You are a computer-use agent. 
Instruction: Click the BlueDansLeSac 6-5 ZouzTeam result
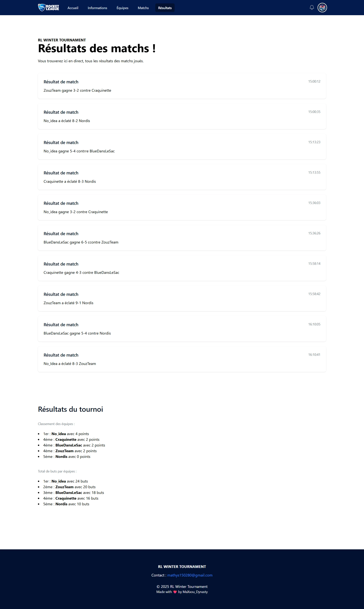coord(182,238)
